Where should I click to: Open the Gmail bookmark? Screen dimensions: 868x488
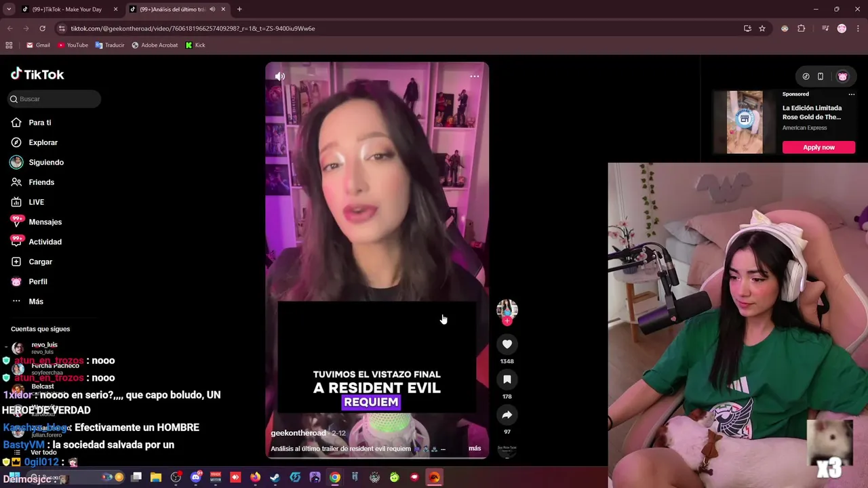(38, 45)
